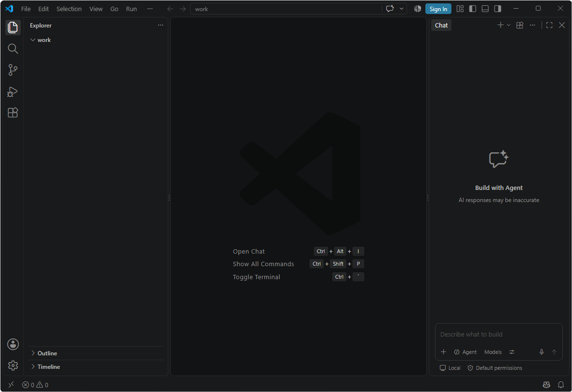
Task: Open the new chat dropdown chevron
Action: [x=508, y=25]
